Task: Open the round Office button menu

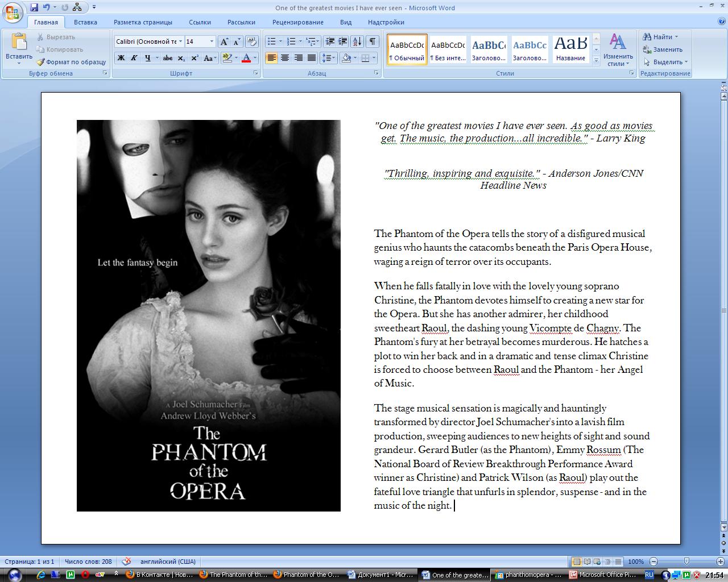Action: (12, 13)
